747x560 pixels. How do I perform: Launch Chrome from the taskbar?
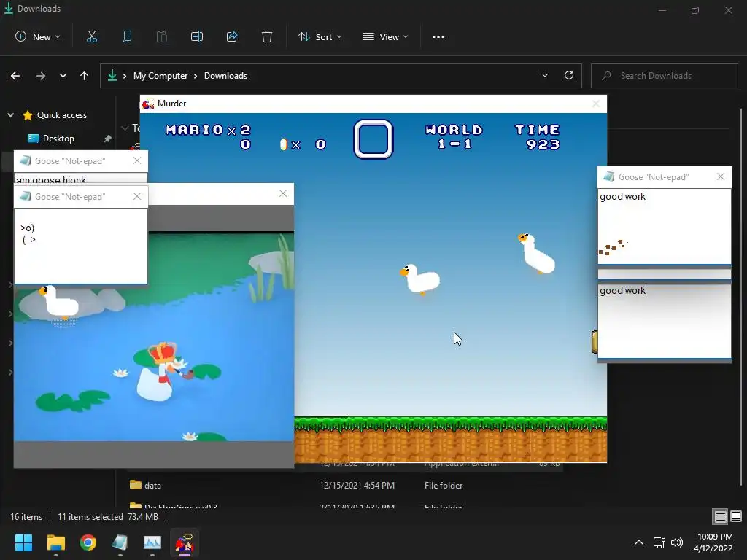pyautogui.click(x=88, y=542)
